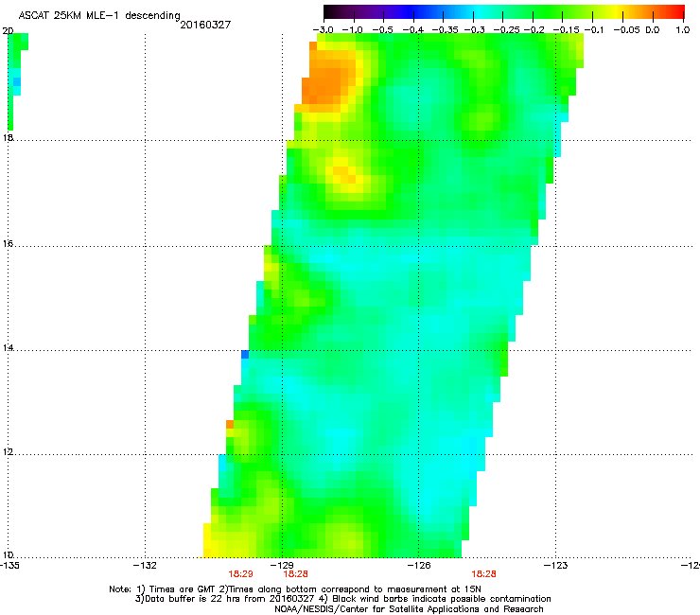Click the 18:28 stamp under longitude -129
This screenshot has height=615, width=700.
click(x=295, y=574)
